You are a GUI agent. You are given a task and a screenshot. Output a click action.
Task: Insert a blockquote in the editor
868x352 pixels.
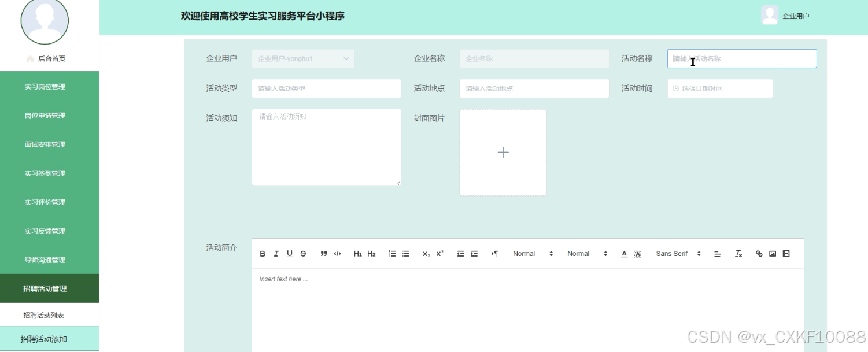pos(324,254)
